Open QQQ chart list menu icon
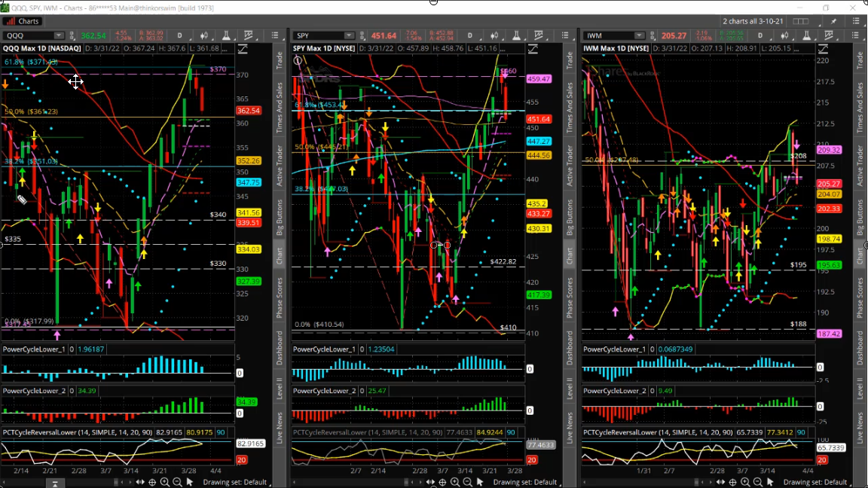 click(275, 35)
